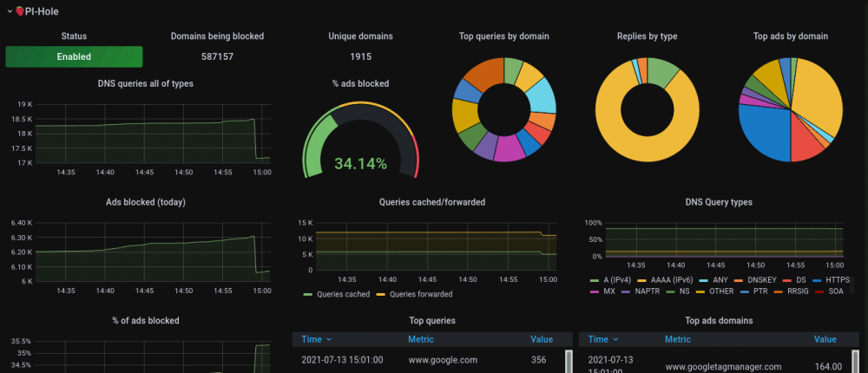
Task: Click the 34.14% gauge value
Action: click(360, 163)
